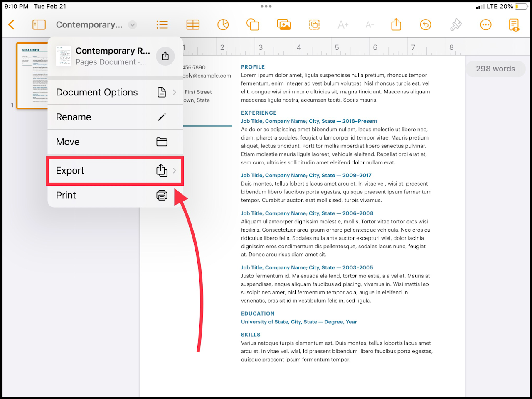This screenshot has width=532, height=399.
Task: Expand the Export submenu chevron
Action: pos(175,171)
